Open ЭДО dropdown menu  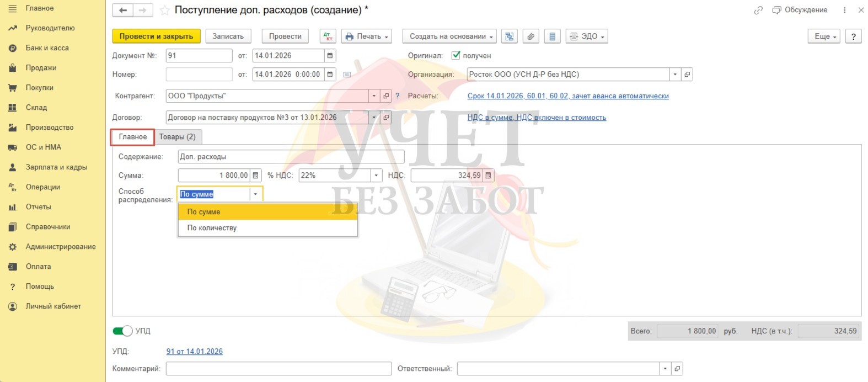587,36
